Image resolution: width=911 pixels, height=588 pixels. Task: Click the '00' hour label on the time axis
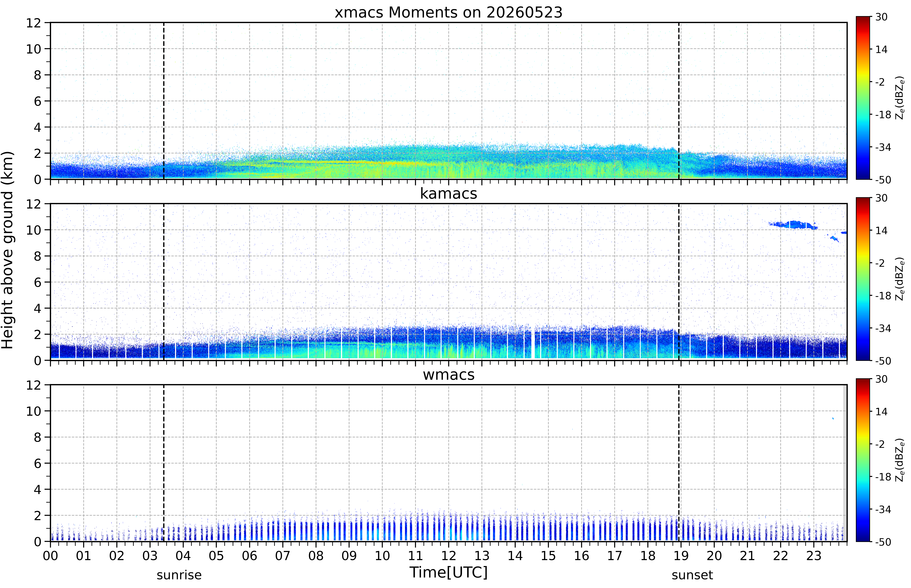coord(50,556)
